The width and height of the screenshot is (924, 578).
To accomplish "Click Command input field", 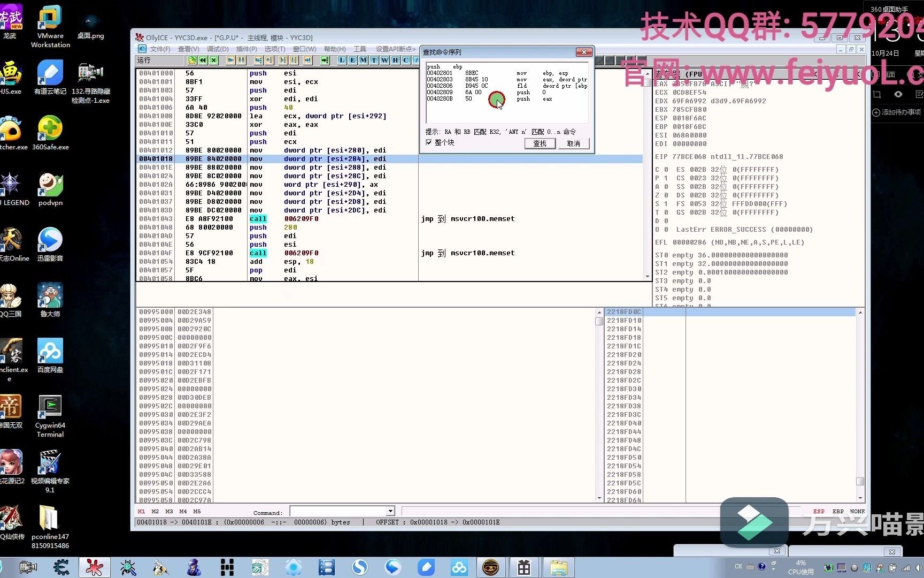I will click(x=338, y=512).
